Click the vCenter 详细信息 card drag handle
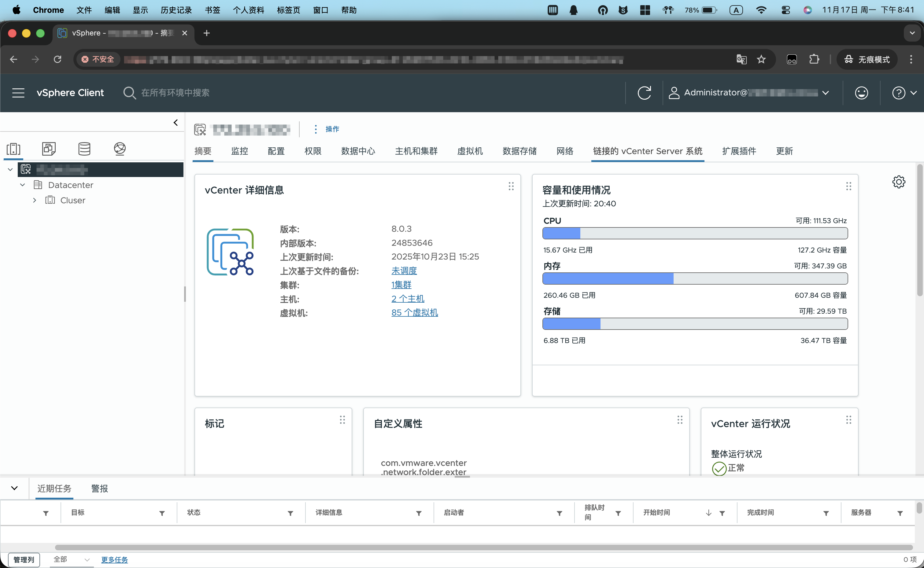The image size is (924, 568). 511,186
